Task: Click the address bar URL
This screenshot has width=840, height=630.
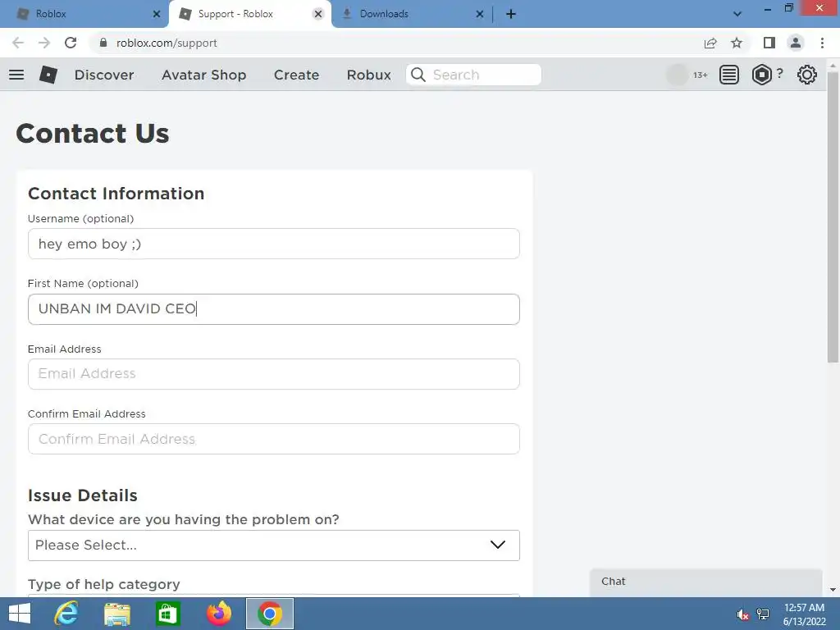Action: coord(167,43)
